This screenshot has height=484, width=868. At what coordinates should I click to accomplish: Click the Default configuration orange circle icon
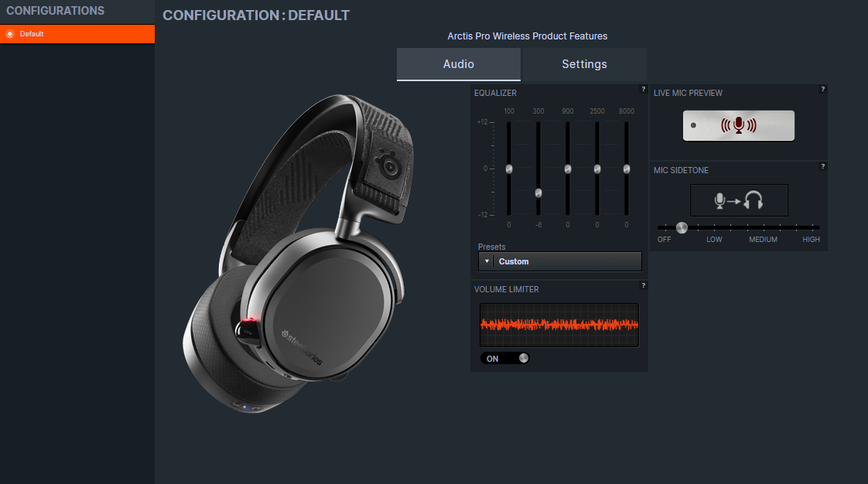coord(10,34)
